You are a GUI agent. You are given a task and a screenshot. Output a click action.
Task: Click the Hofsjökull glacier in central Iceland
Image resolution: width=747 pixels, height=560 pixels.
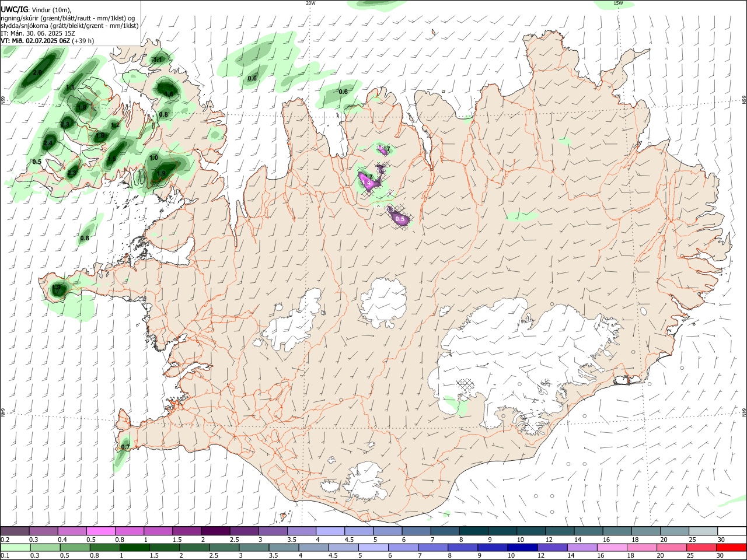(383, 302)
